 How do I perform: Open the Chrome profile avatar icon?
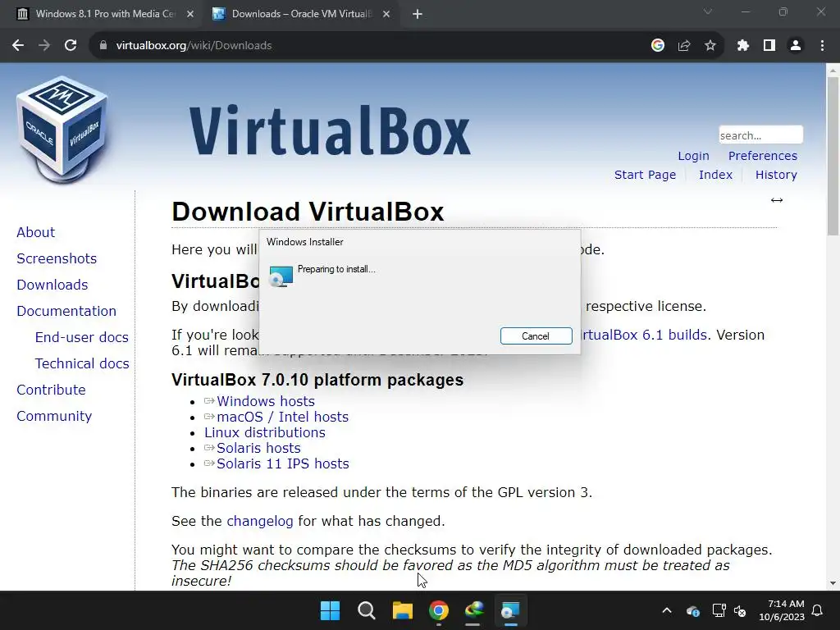click(796, 46)
